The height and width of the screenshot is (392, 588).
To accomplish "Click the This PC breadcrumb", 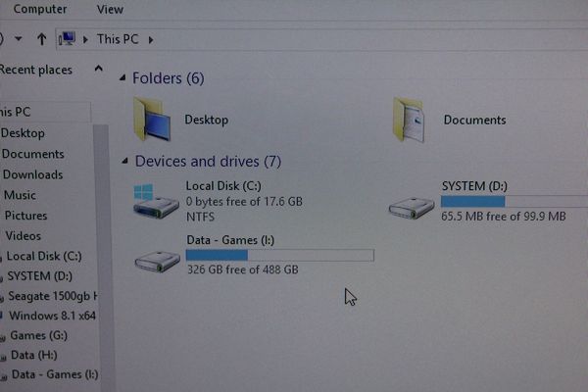I will (x=118, y=39).
